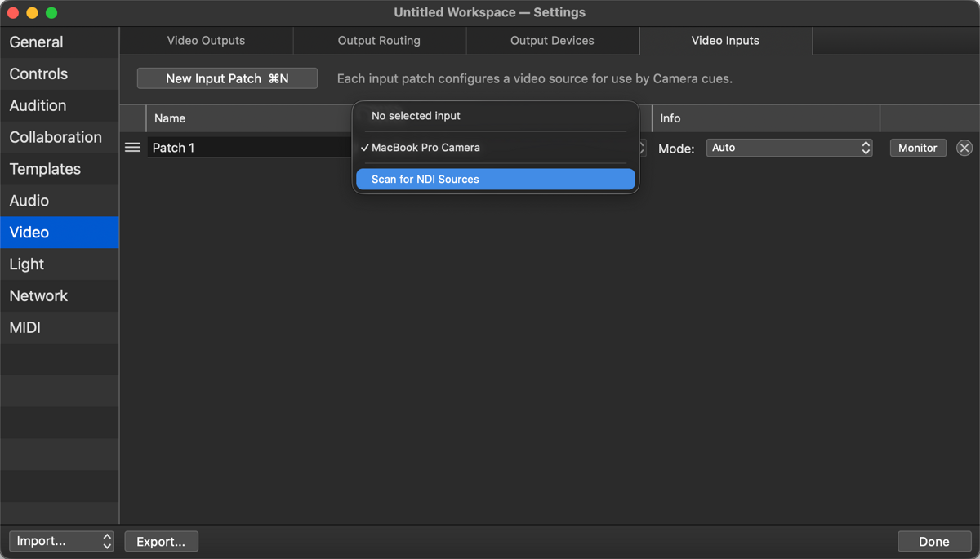Remove Patch 1 with the X icon
Screen dimensions: 980x559
pyautogui.click(x=964, y=148)
